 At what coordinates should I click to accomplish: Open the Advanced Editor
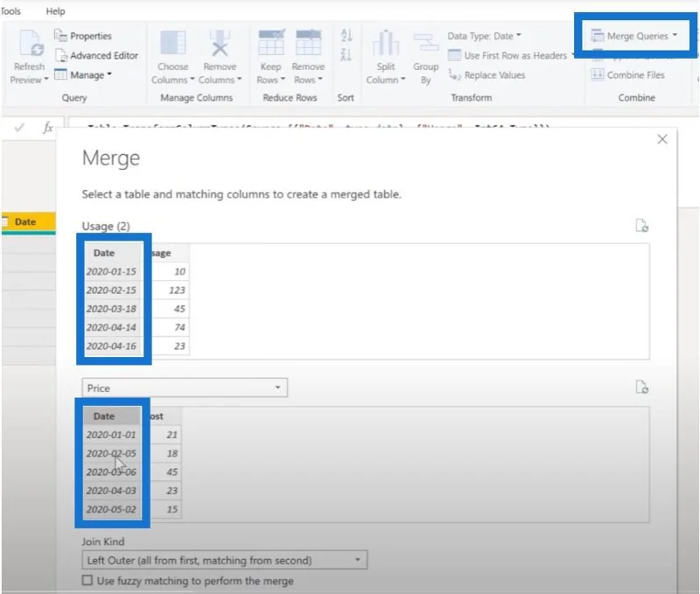pyautogui.click(x=96, y=55)
